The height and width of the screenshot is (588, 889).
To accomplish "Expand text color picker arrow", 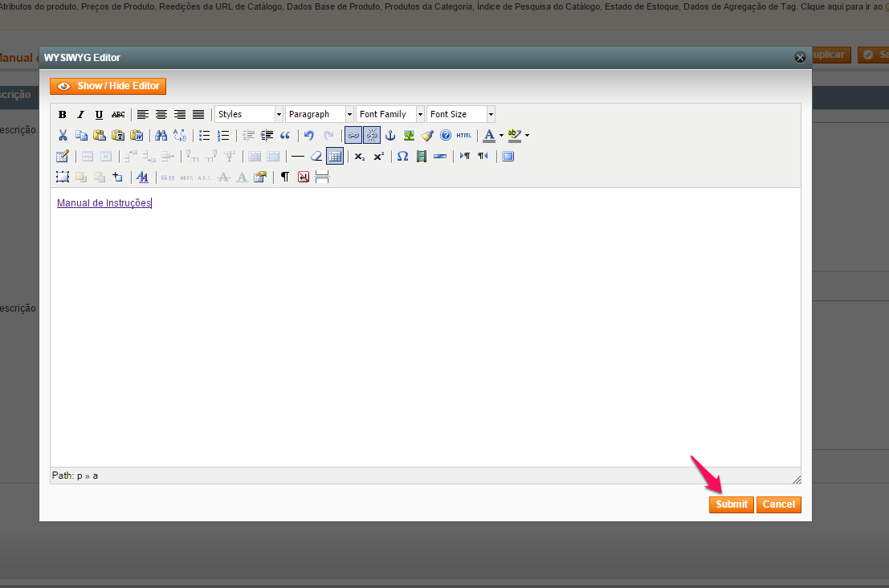I will [x=501, y=135].
